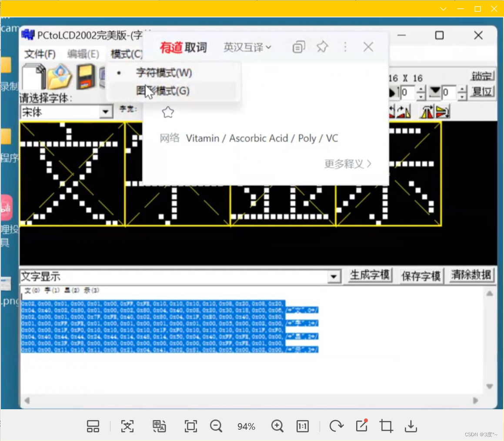The image size is (504, 441).
Task: Click the 复位 reset button
Action: tap(482, 92)
